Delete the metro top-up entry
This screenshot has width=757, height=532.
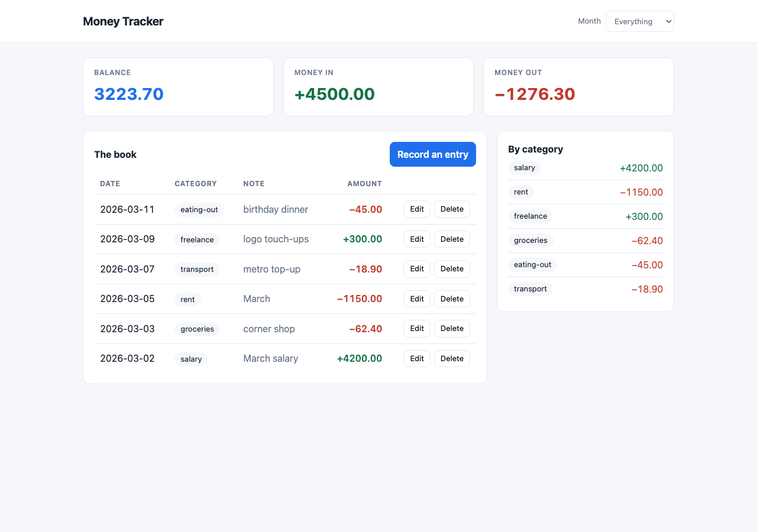pos(452,269)
